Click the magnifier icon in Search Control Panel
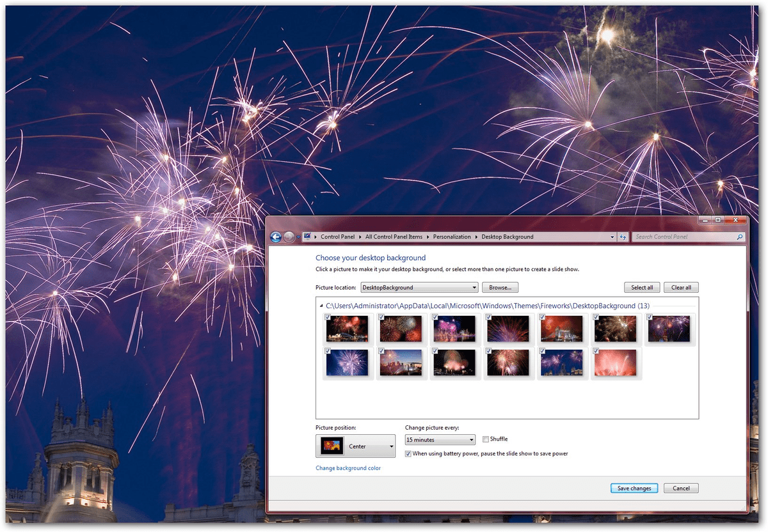 [740, 237]
